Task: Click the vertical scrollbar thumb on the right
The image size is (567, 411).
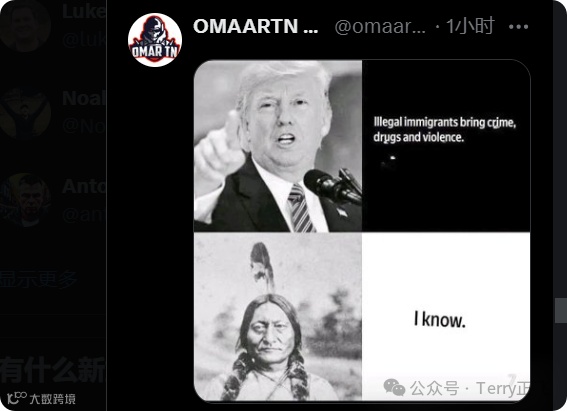Action: pyautogui.click(x=561, y=311)
